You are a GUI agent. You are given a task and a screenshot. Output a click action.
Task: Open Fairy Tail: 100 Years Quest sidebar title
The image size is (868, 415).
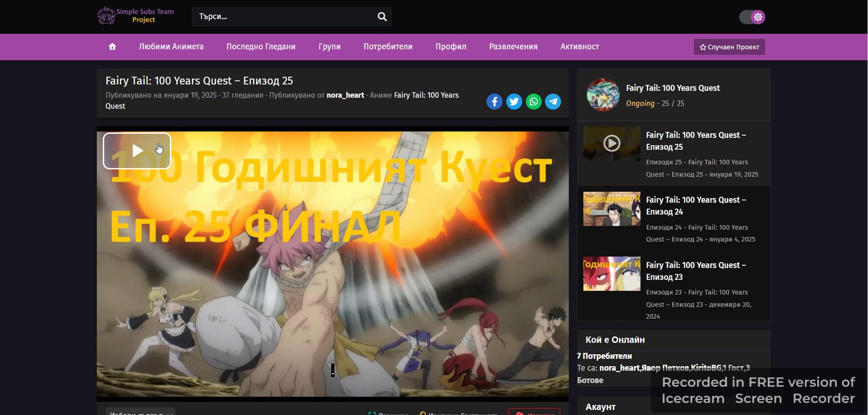672,88
